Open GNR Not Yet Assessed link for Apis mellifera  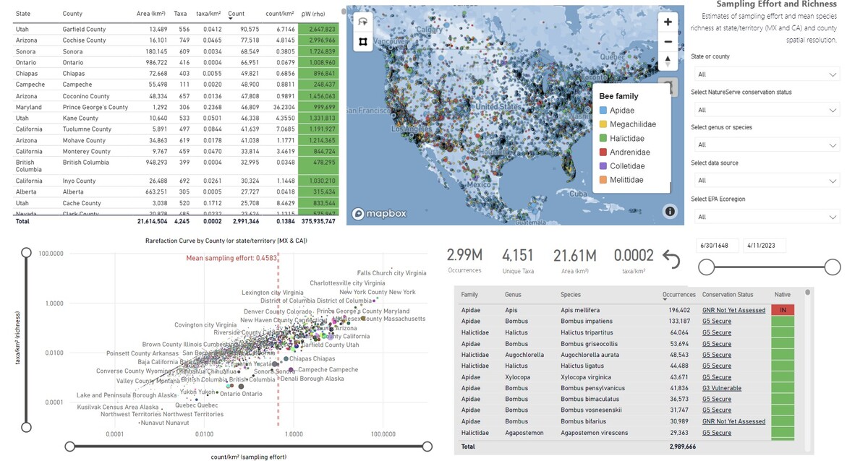pyautogui.click(x=733, y=310)
